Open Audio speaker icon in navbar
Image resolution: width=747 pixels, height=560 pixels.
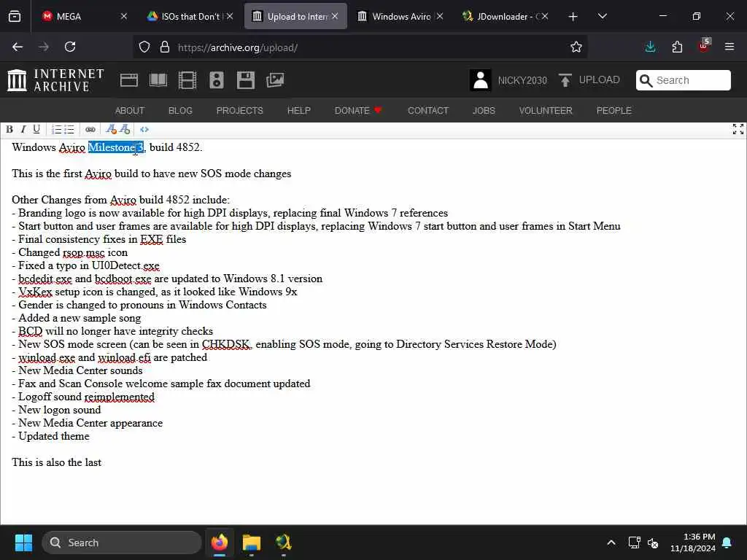click(216, 80)
